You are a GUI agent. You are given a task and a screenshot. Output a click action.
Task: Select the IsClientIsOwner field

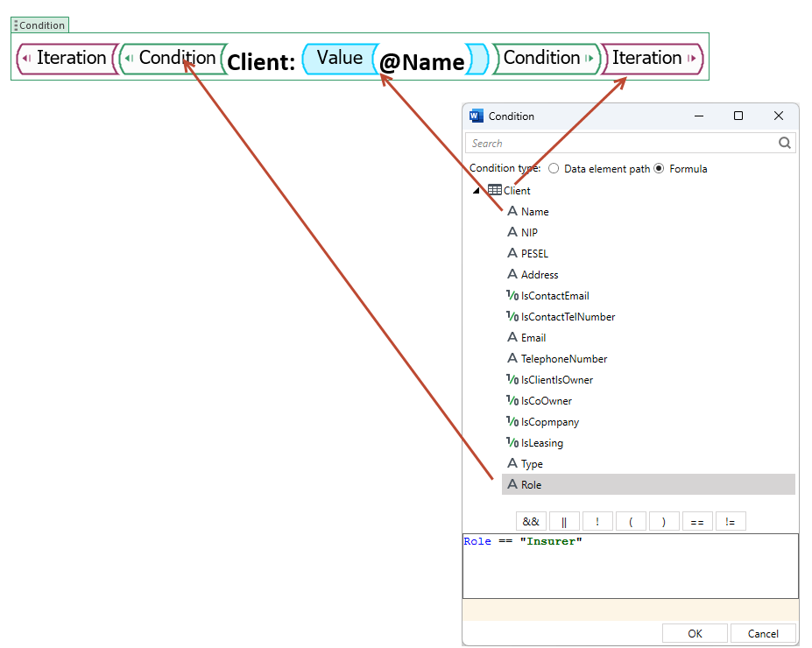557,380
